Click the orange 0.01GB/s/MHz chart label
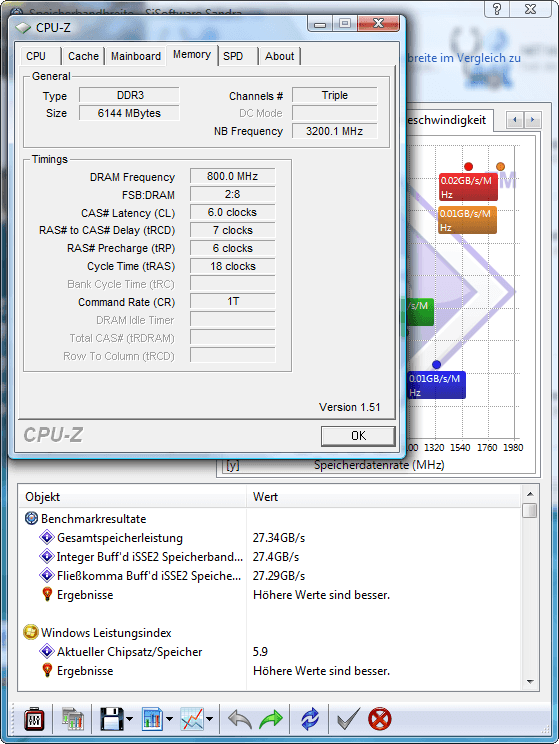Screen dimensions: 559x744 (x=467, y=220)
